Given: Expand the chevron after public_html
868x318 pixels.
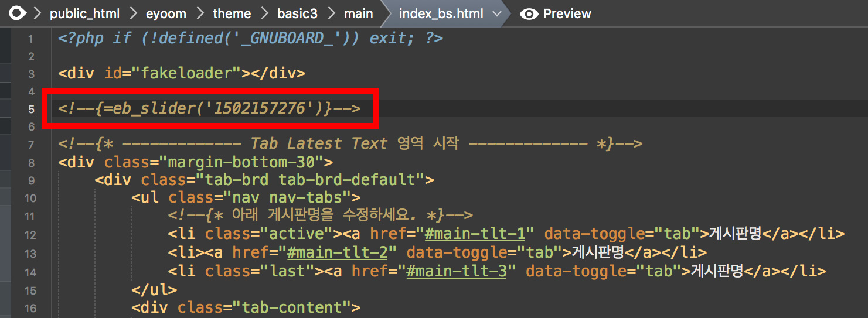Looking at the screenshot, I should [x=132, y=13].
